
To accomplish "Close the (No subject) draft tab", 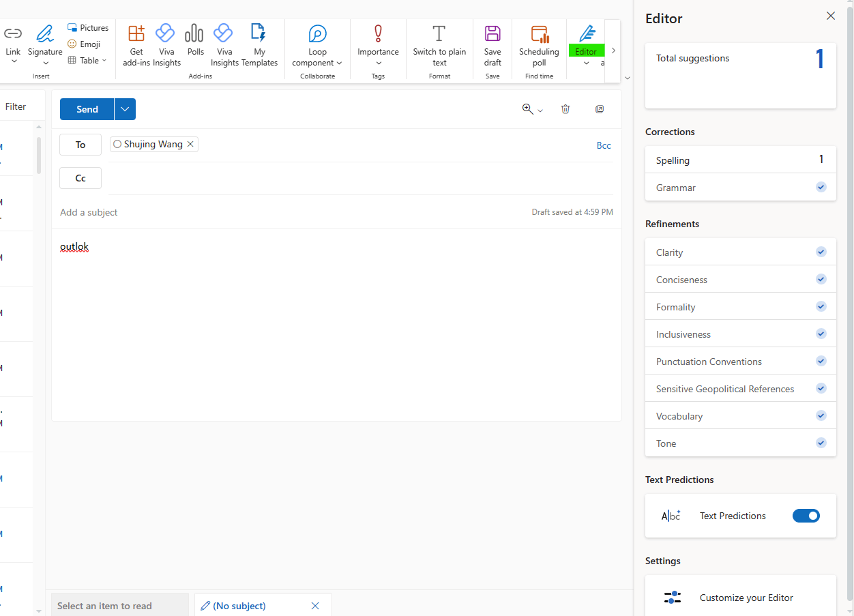I will (x=315, y=606).
